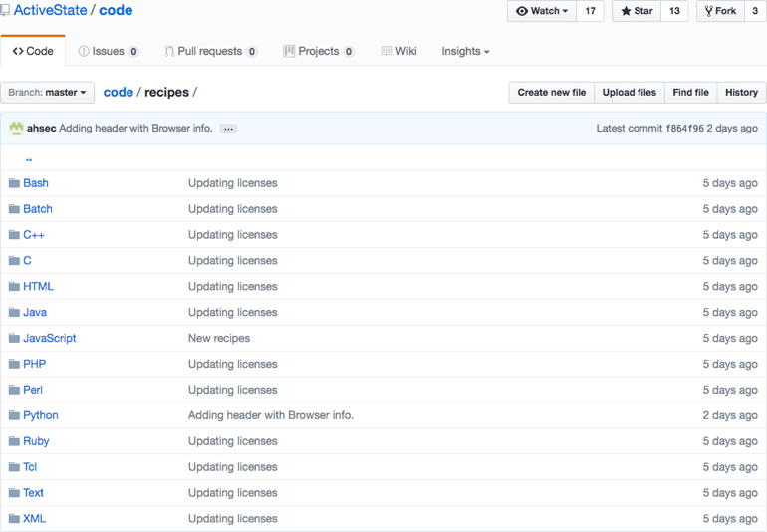Expand commit message ellipsis button

tap(228, 129)
